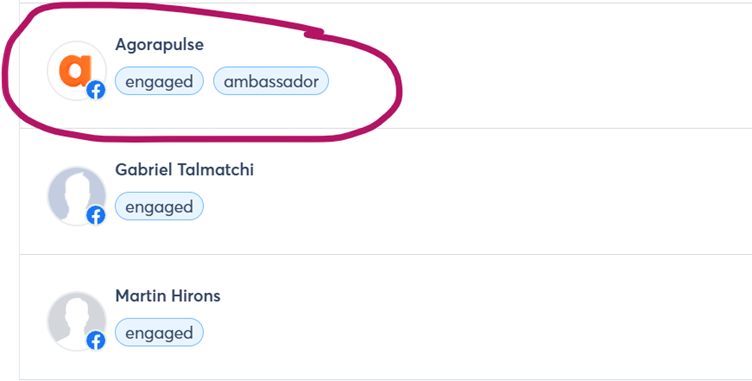The height and width of the screenshot is (381, 752).
Task: Select the engaged tag under Martin Hirons
Action: pyautogui.click(x=159, y=333)
